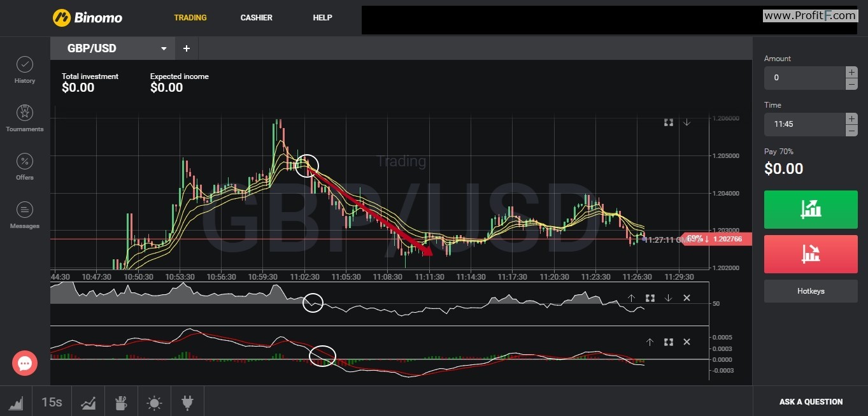Open the Hotkeys button
This screenshot has width=868, height=416.
coord(811,291)
